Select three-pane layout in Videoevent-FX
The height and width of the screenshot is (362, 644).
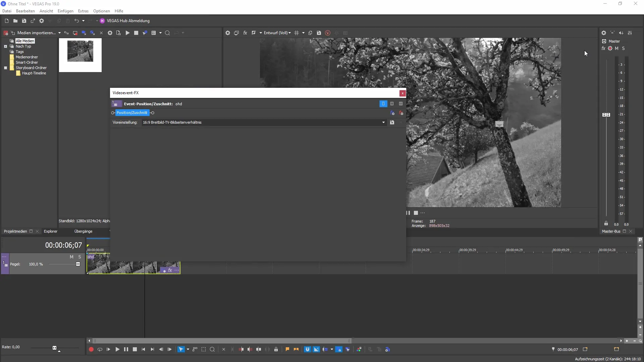[x=400, y=104]
